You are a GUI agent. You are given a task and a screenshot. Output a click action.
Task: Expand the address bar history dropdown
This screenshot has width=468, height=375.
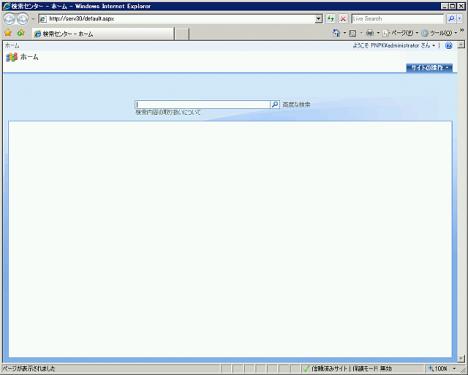(x=319, y=19)
